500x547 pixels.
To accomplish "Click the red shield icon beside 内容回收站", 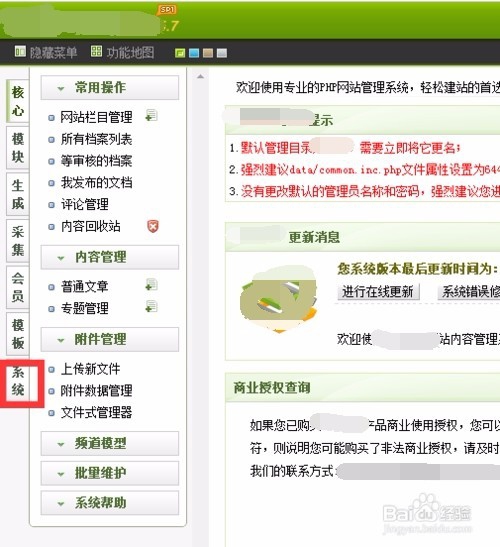I will tap(152, 226).
